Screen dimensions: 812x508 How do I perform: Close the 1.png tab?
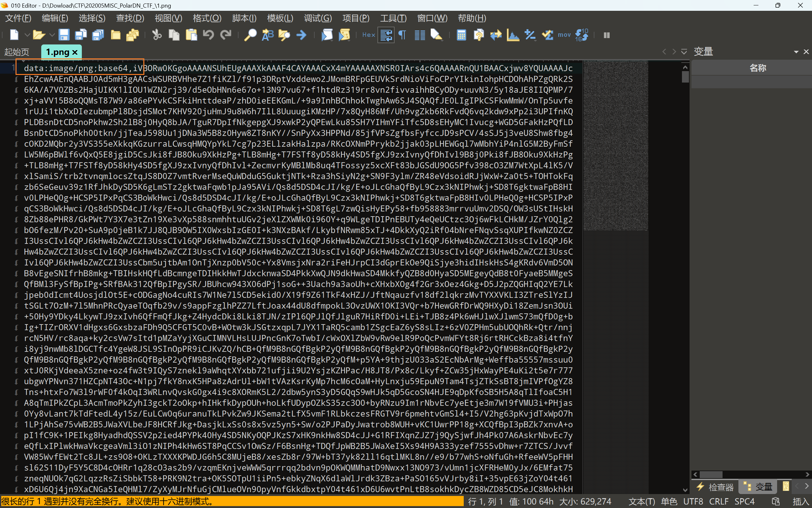75,52
